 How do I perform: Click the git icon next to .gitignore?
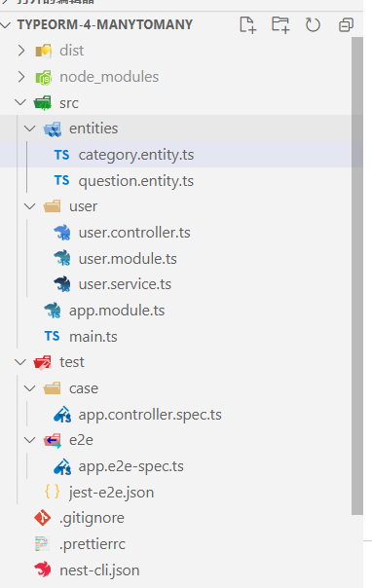click(43, 518)
